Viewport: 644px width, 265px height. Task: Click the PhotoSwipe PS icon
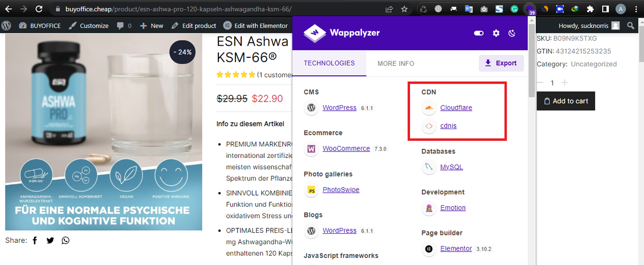311,190
